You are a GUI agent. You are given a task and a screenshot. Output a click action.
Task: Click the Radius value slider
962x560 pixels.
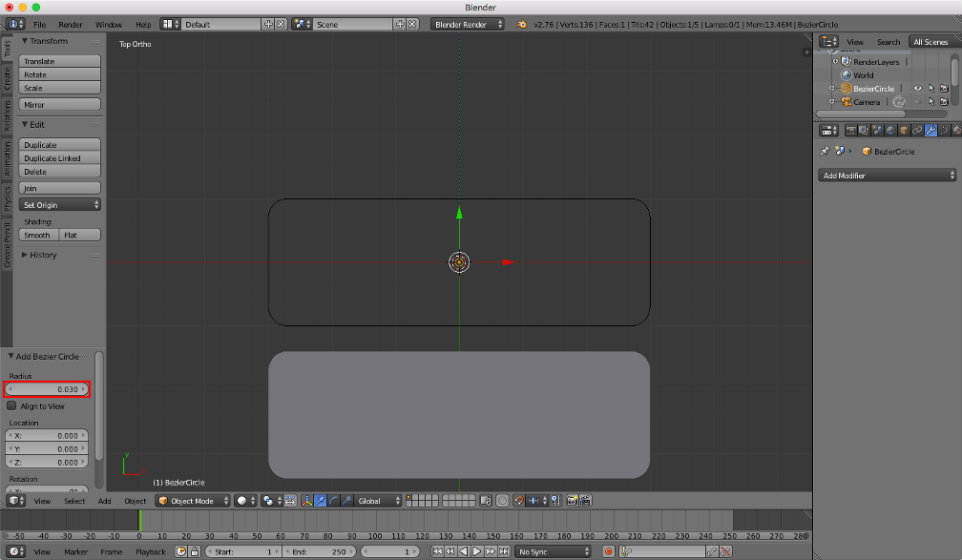point(48,389)
